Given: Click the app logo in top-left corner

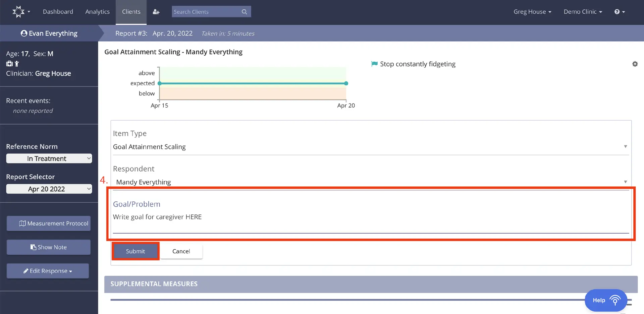Looking at the screenshot, I should coord(18,11).
